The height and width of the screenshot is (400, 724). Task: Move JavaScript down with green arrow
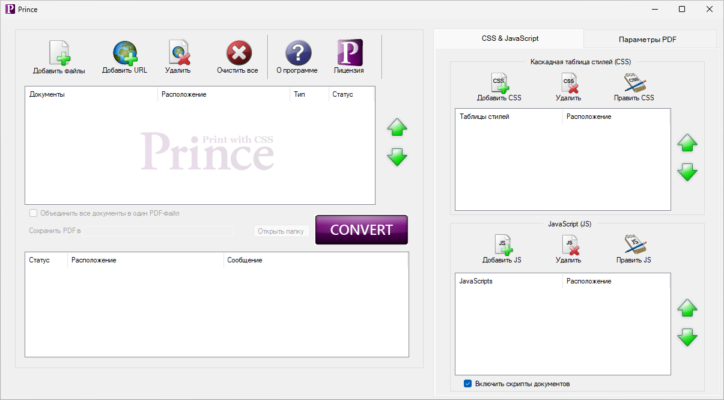(687, 337)
